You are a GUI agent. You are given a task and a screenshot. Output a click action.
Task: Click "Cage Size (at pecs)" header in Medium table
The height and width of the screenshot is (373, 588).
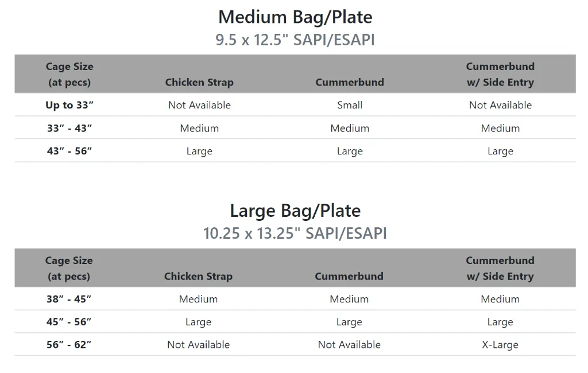[69, 74]
